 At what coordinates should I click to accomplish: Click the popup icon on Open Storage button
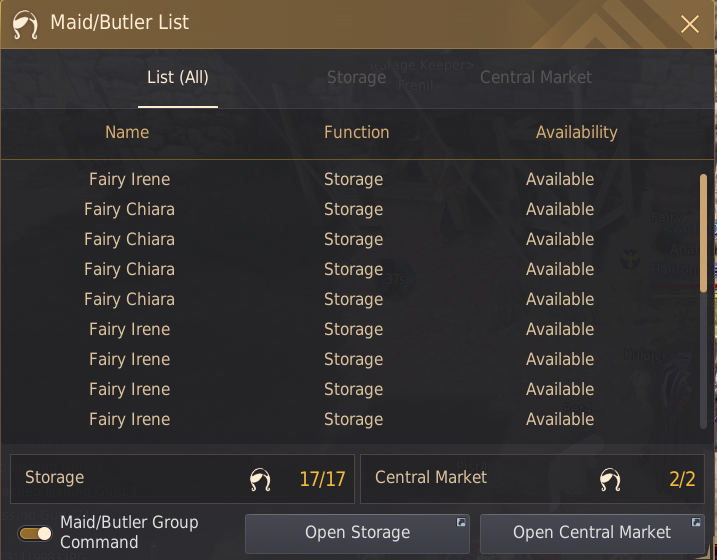click(x=461, y=522)
